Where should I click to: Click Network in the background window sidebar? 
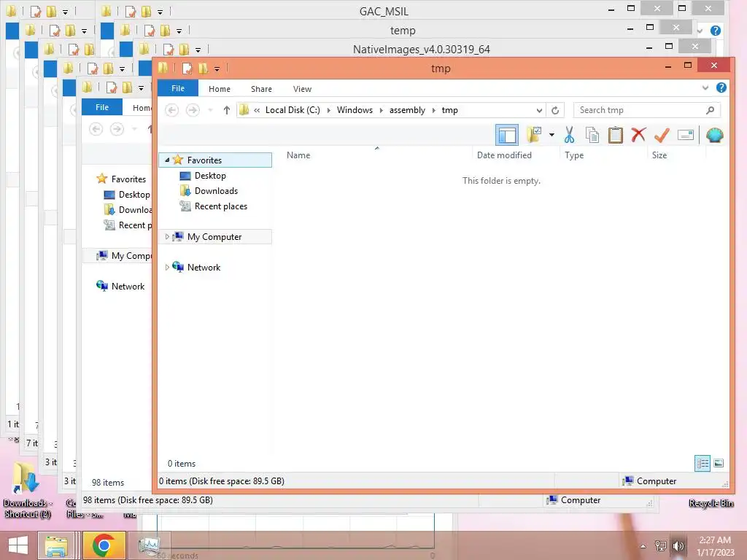click(x=128, y=286)
